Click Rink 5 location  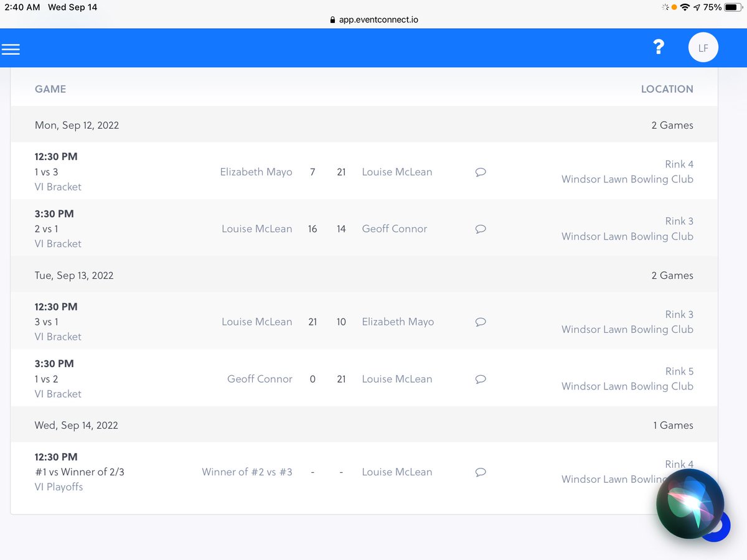click(x=679, y=371)
